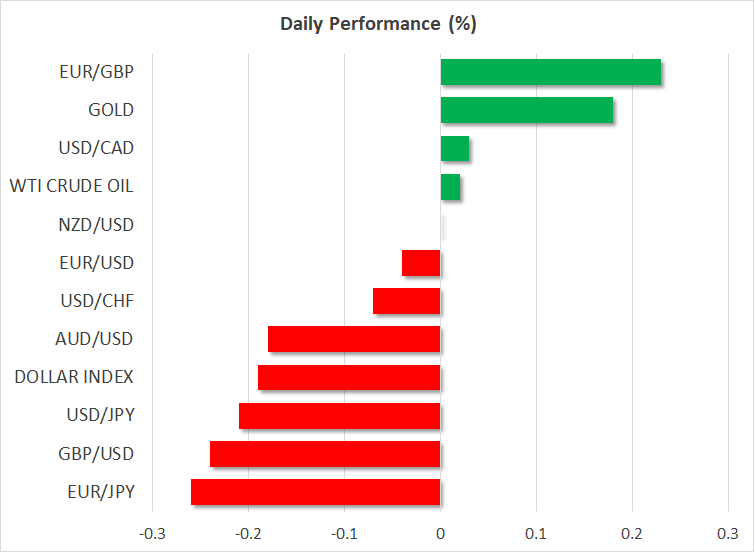Select the DOLLAR INDEX red bar
This screenshot has width=754, height=552.
click(349, 377)
